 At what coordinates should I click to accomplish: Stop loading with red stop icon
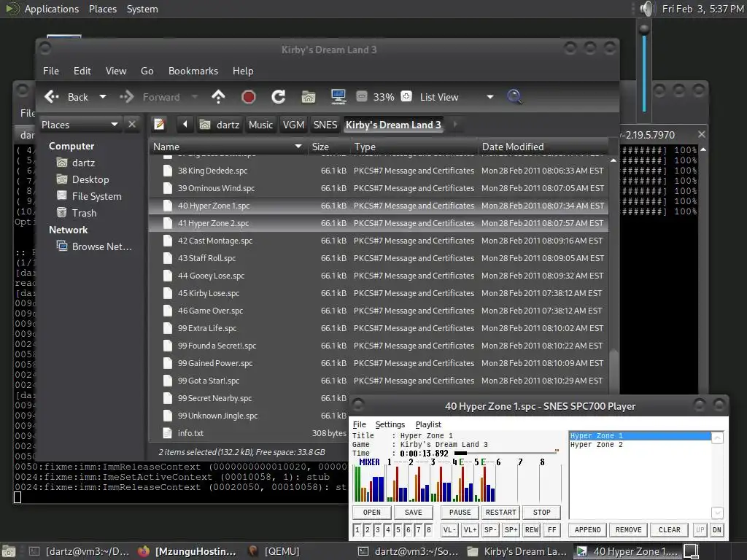(248, 97)
